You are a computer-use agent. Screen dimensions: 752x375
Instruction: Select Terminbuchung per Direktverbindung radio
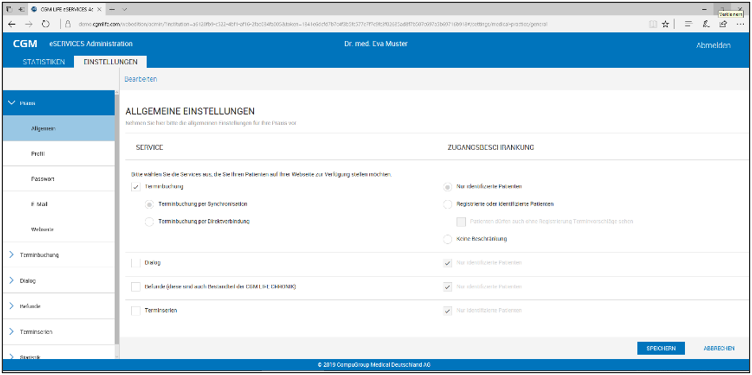pos(150,222)
